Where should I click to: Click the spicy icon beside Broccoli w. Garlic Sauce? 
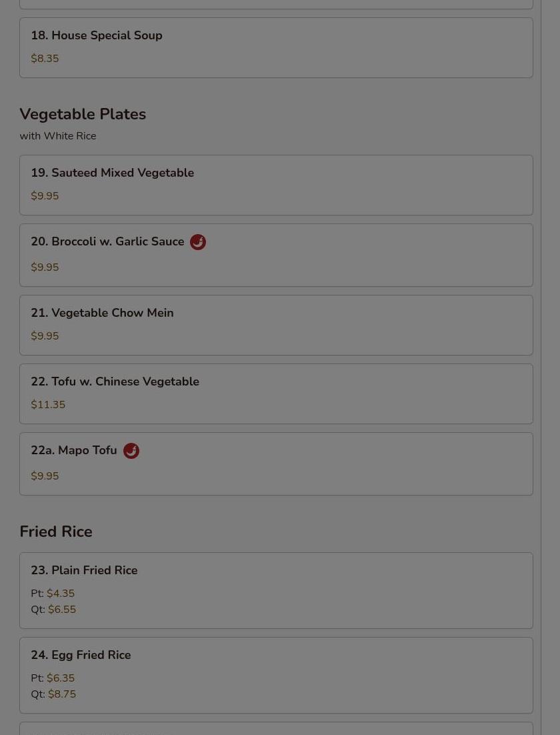pyautogui.click(x=198, y=242)
